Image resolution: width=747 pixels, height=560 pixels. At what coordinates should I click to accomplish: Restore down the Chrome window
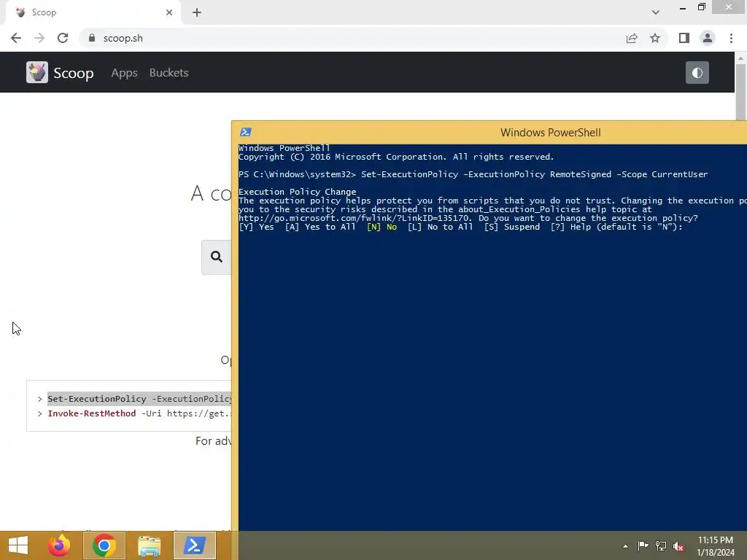(x=701, y=7)
